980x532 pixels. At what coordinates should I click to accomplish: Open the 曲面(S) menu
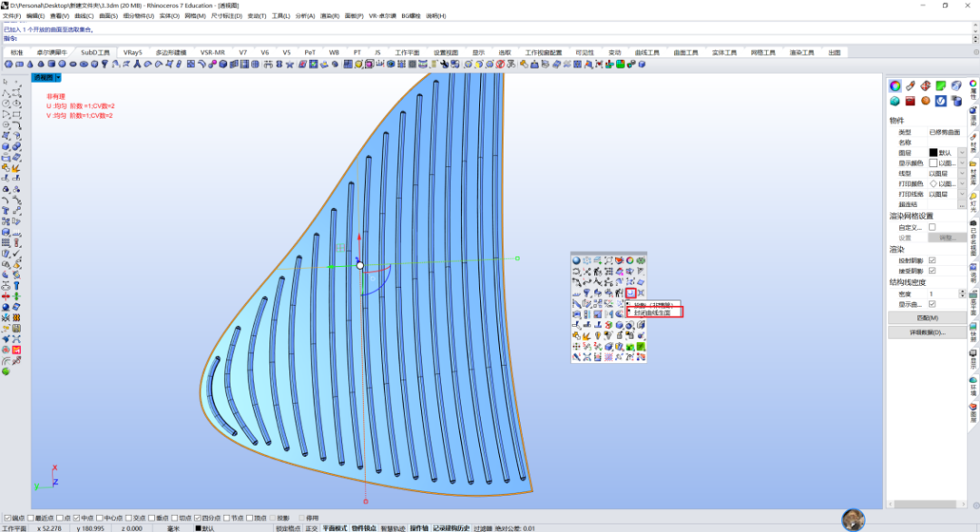(x=108, y=16)
